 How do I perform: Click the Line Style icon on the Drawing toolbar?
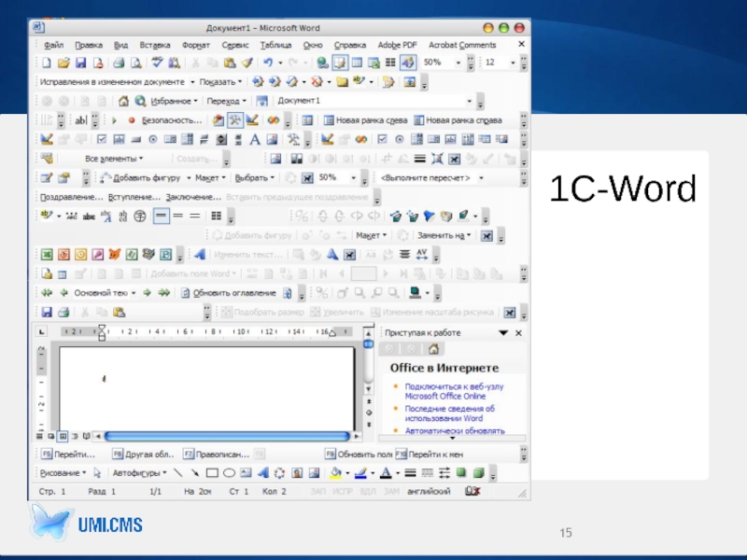410,473
